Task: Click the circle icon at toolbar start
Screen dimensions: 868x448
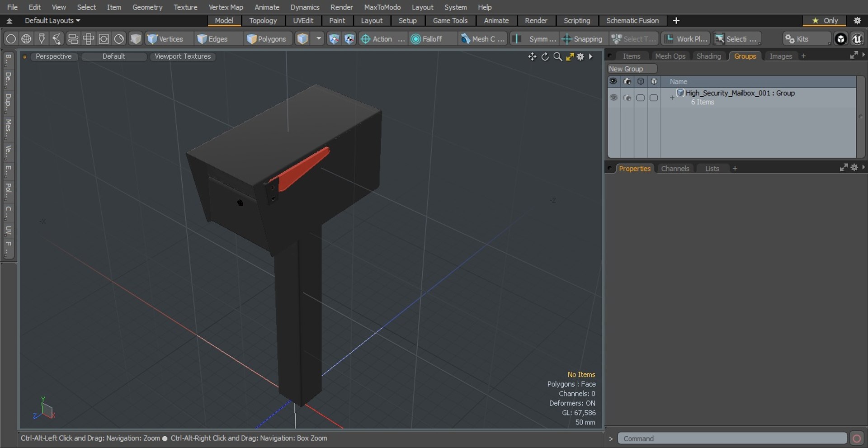Action: pyautogui.click(x=11, y=39)
